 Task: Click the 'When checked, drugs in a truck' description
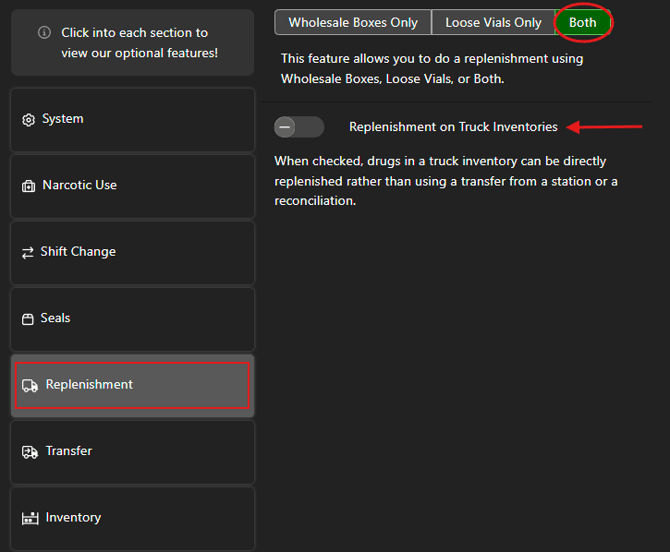[x=446, y=181]
